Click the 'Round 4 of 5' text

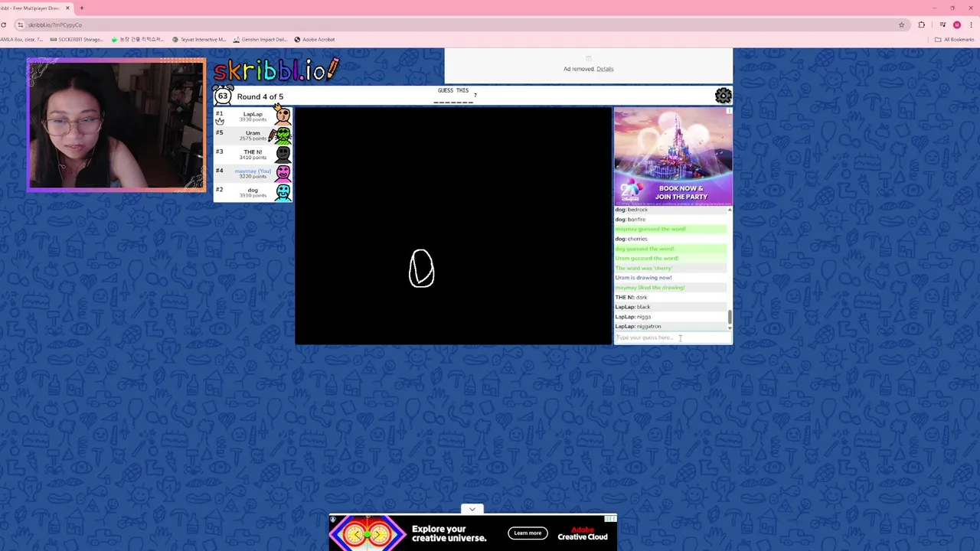click(260, 96)
